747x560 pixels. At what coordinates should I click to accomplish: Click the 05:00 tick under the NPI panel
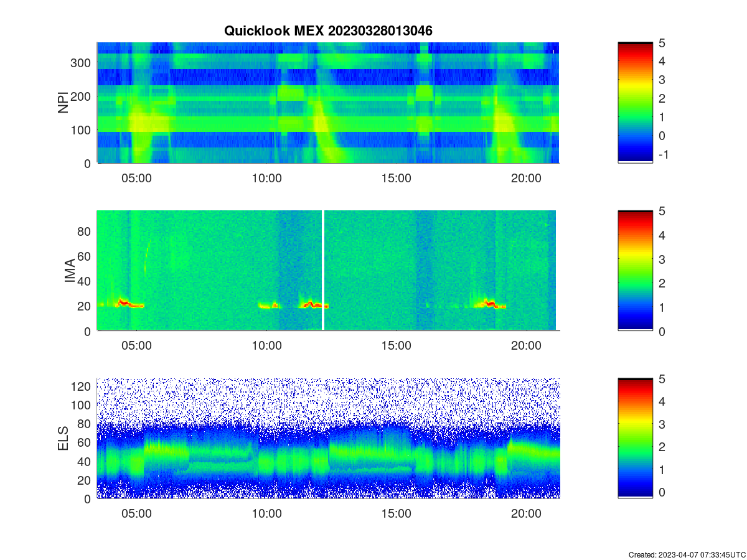[136, 178]
